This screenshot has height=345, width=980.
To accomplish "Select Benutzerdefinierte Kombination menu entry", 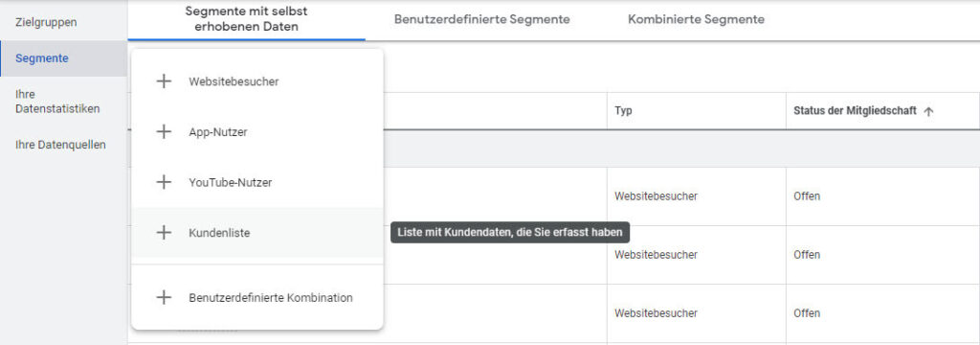I will pyautogui.click(x=256, y=297).
